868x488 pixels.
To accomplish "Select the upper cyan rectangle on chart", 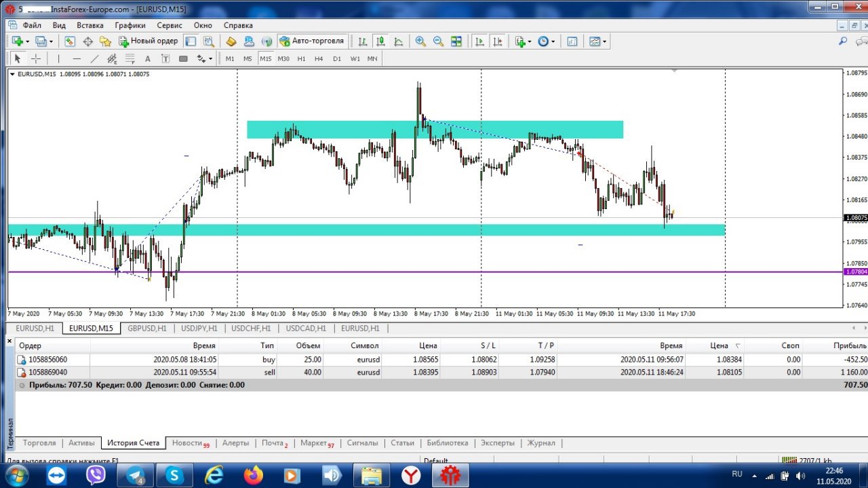I will coord(435,130).
